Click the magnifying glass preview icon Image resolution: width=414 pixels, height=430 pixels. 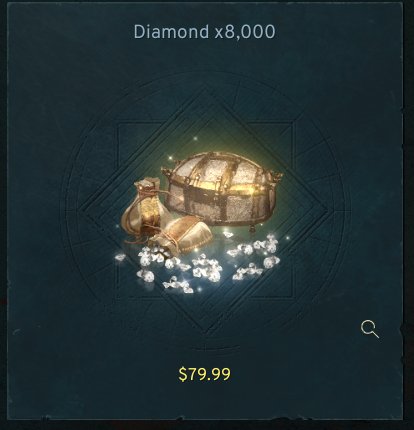[x=370, y=329]
